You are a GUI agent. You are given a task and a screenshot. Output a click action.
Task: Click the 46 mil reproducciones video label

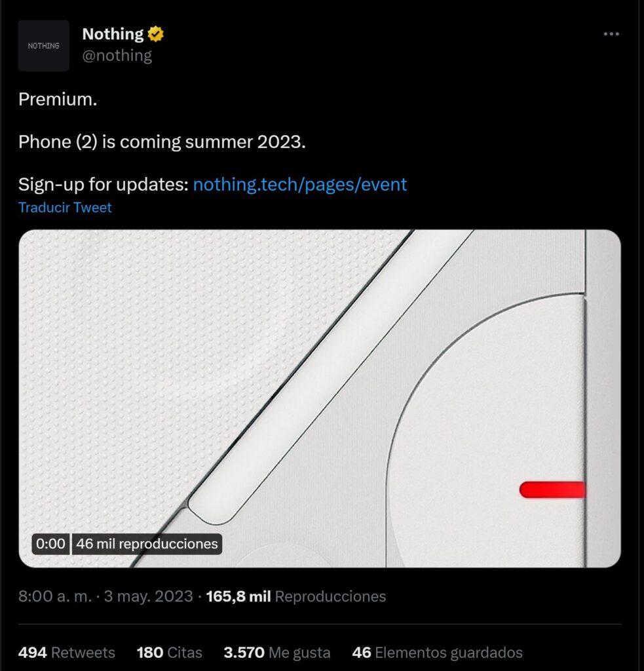(147, 544)
